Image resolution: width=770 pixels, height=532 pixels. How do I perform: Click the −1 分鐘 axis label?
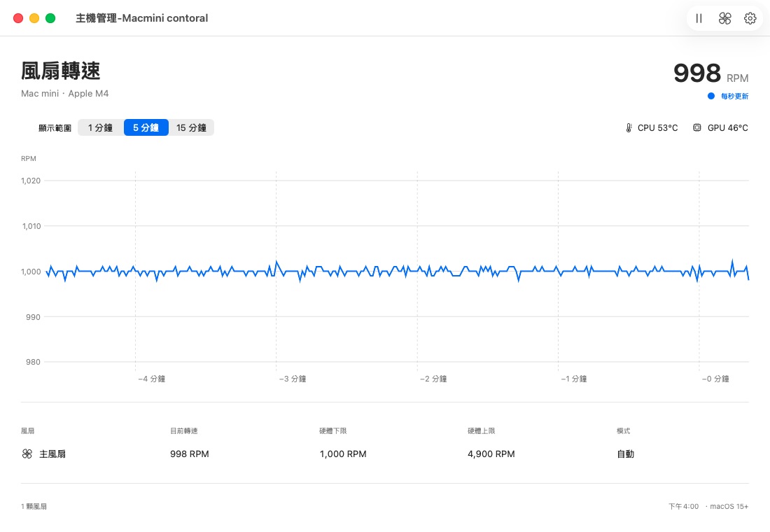574,379
